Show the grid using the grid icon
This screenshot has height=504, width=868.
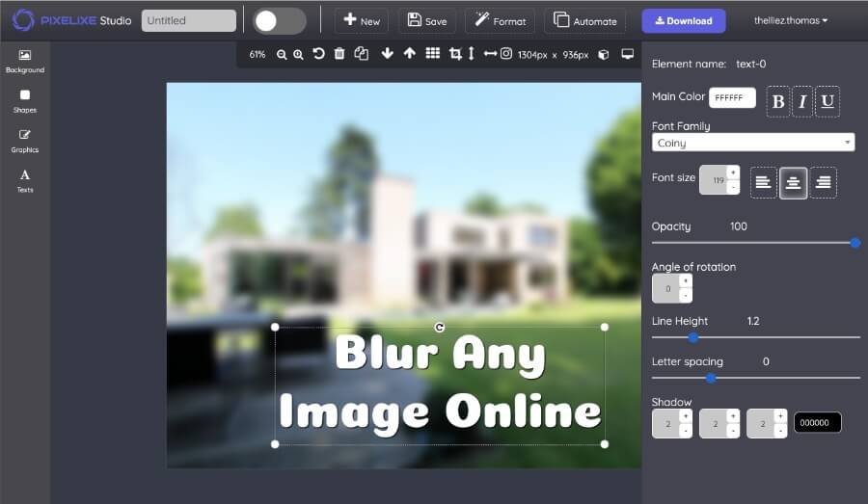tap(432, 54)
